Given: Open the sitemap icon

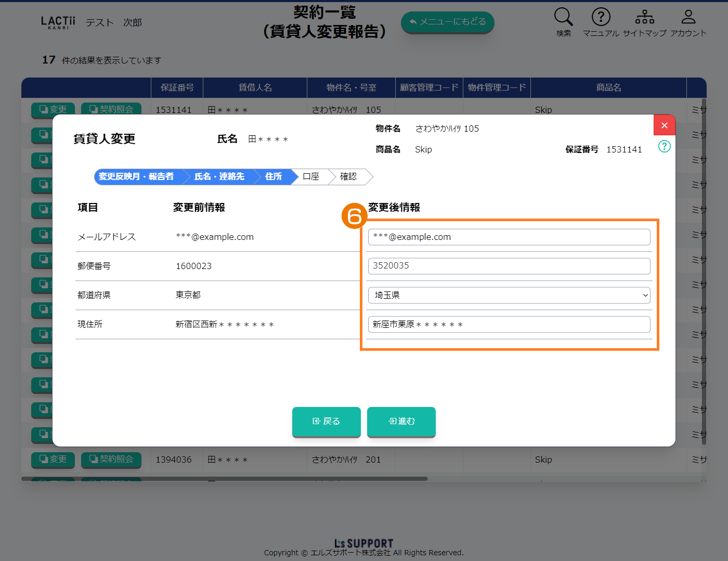Looking at the screenshot, I should coord(644,17).
